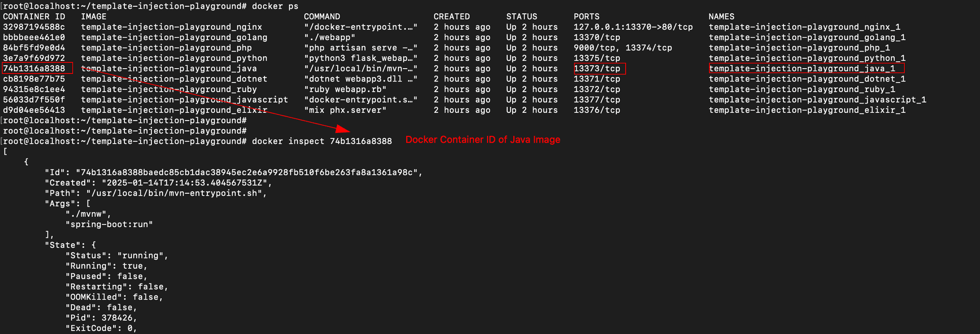The width and height of the screenshot is (980, 334).
Task: Click the red-boxed port 13373/tcp
Action: [x=597, y=69]
